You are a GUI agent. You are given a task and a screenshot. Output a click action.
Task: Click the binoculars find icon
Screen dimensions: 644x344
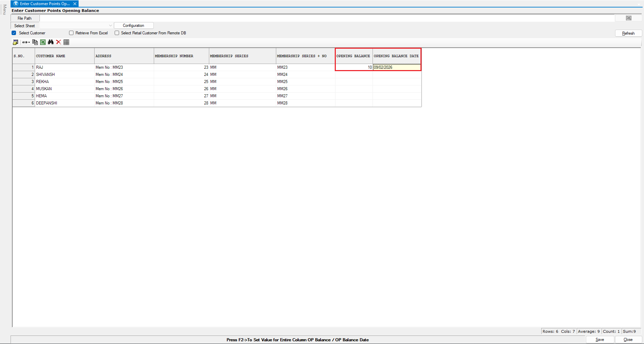51,42
